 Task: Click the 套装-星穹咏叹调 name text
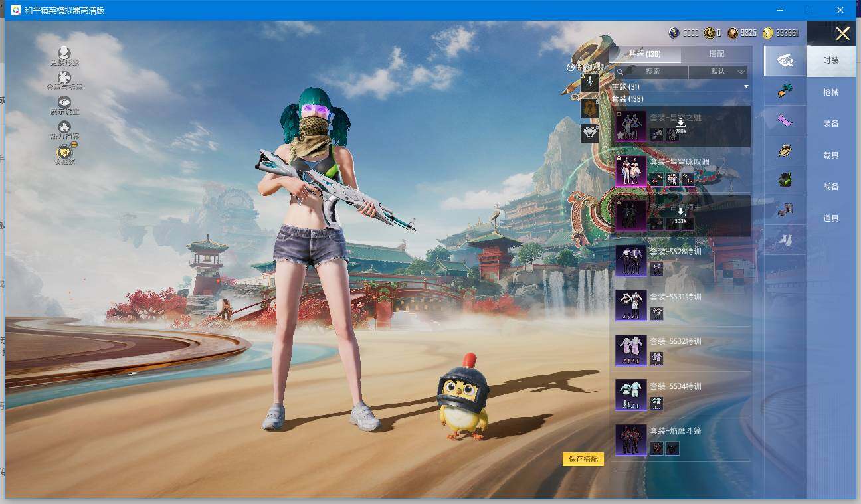click(680, 162)
